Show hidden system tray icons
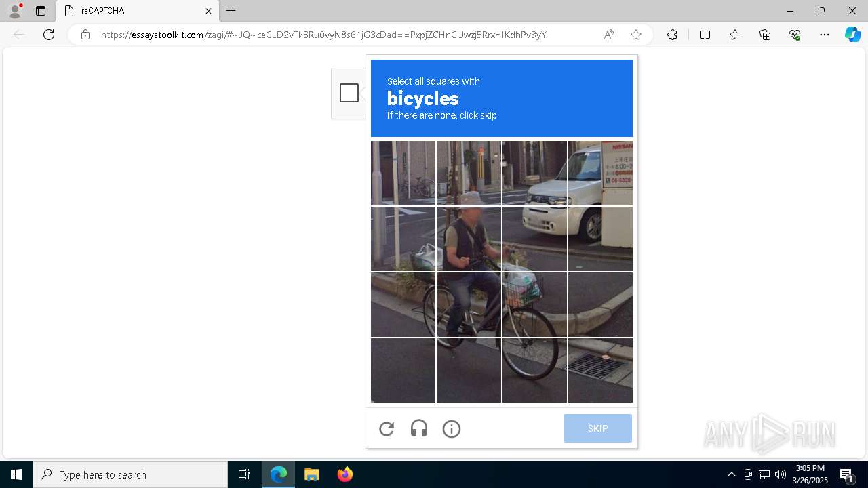Image resolution: width=868 pixels, height=488 pixels. point(731,474)
